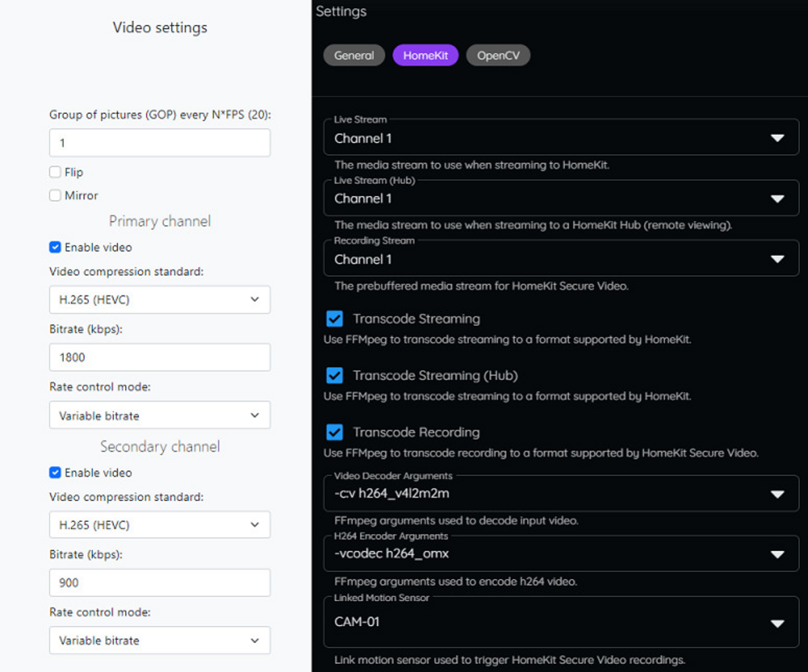Click the Transcode Recording label
The image size is (808, 672).
[x=416, y=432]
